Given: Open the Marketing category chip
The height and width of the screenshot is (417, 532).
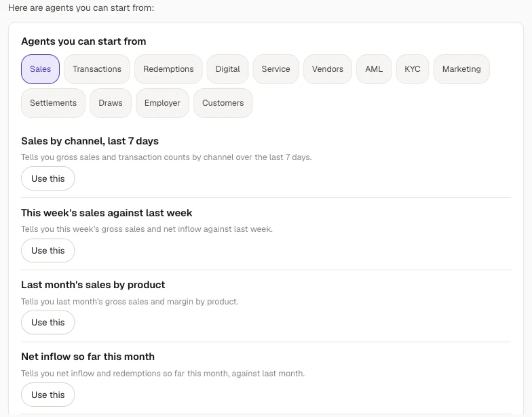Looking at the screenshot, I should click(x=461, y=69).
